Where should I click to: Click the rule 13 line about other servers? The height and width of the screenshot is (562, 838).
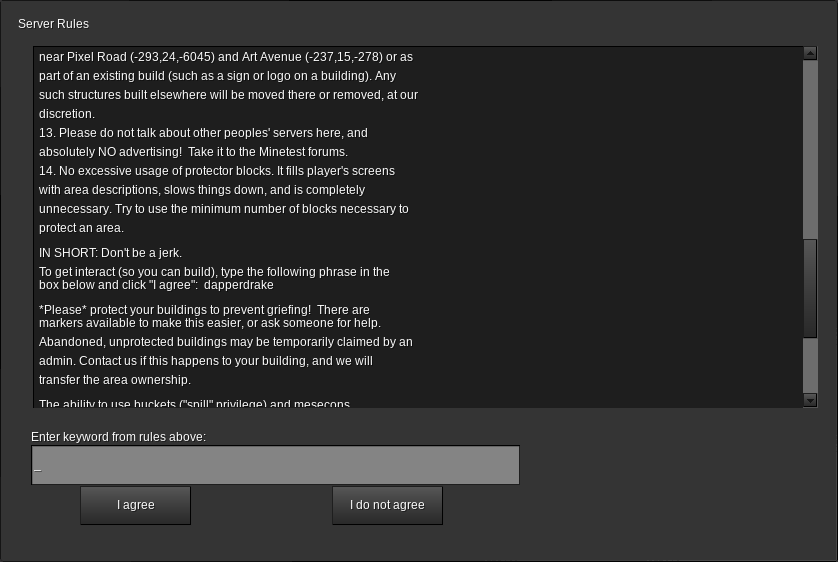[x=203, y=133]
